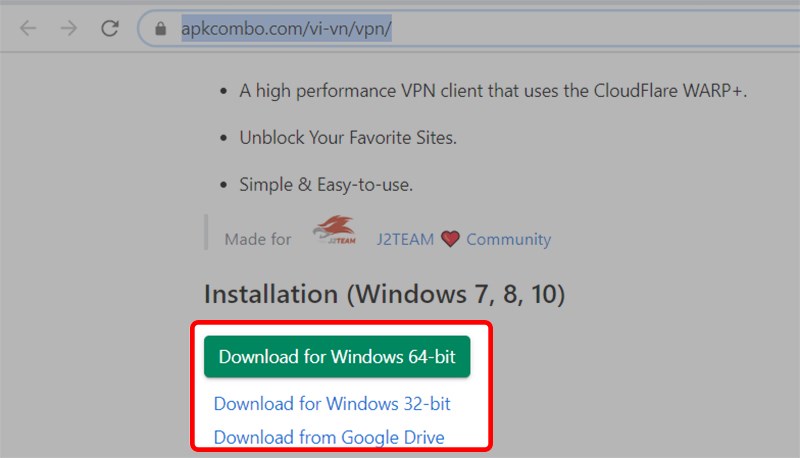Reload the current page
Image resolution: width=800 pixels, height=458 pixels.
(x=109, y=28)
